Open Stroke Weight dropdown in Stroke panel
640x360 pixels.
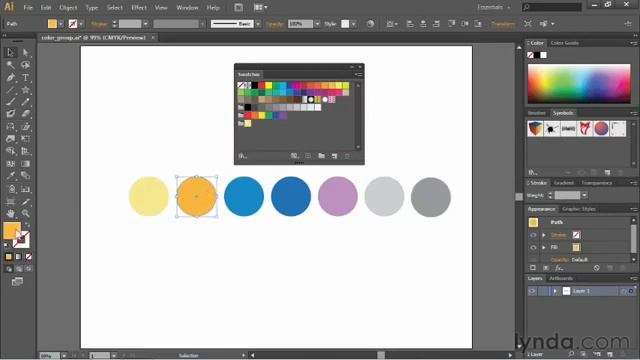[x=584, y=196]
